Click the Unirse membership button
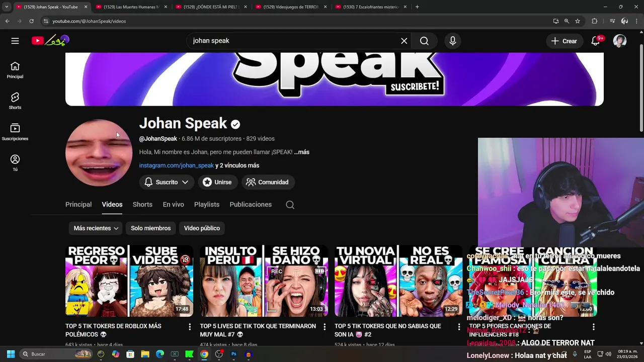 tap(217, 182)
